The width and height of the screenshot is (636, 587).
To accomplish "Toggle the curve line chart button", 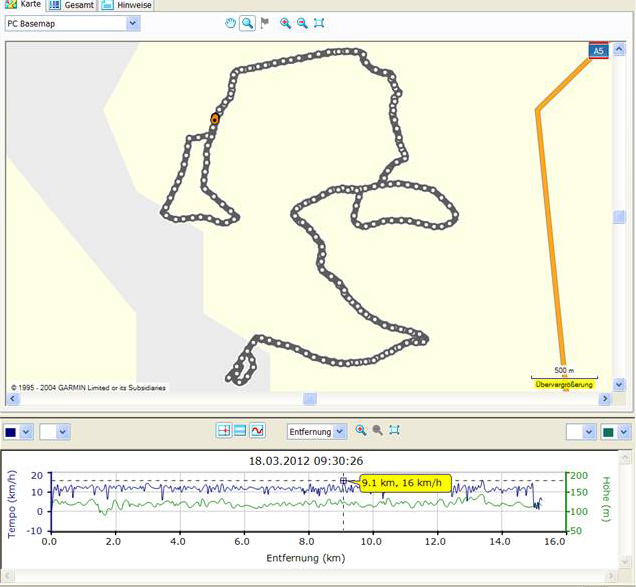I will (x=257, y=431).
